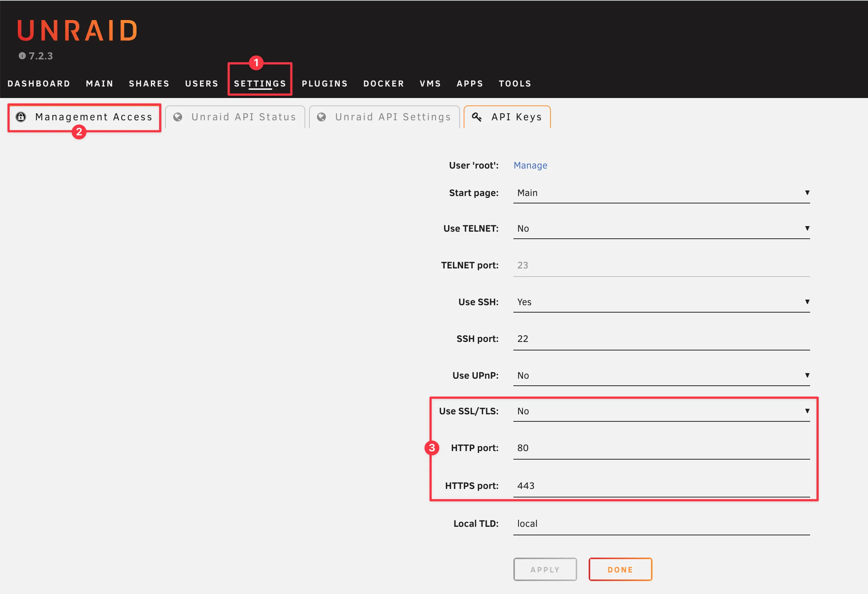Click the lock icon on Management Access tab
The width and height of the screenshot is (868, 594).
coord(21,117)
